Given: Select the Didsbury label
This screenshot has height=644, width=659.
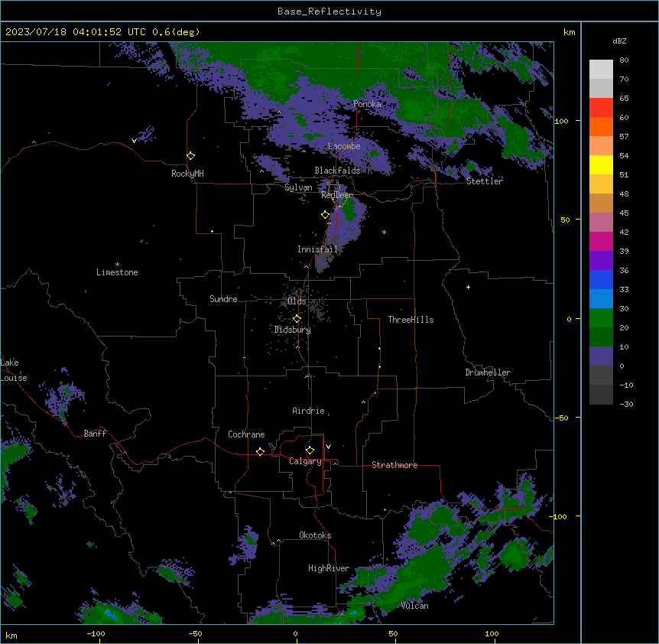Looking at the screenshot, I should (292, 330).
